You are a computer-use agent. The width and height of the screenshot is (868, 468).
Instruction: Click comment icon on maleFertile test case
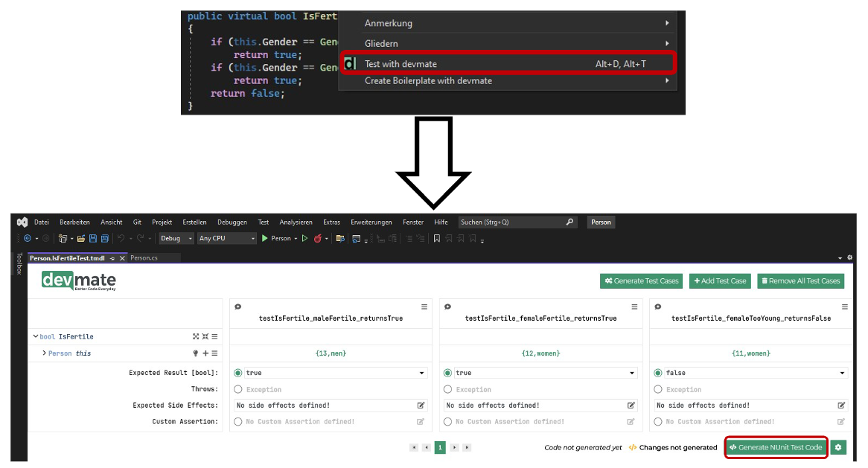(238, 307)
